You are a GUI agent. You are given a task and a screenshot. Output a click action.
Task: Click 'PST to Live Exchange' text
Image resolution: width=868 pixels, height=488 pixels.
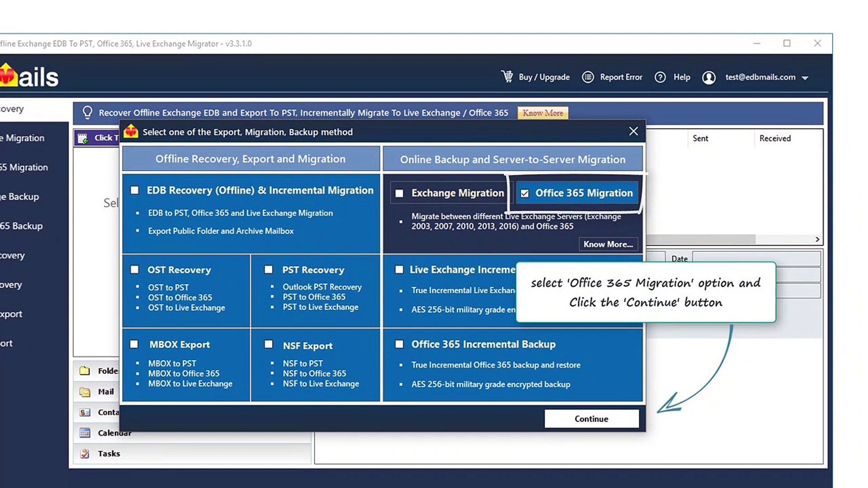(321, 307)
